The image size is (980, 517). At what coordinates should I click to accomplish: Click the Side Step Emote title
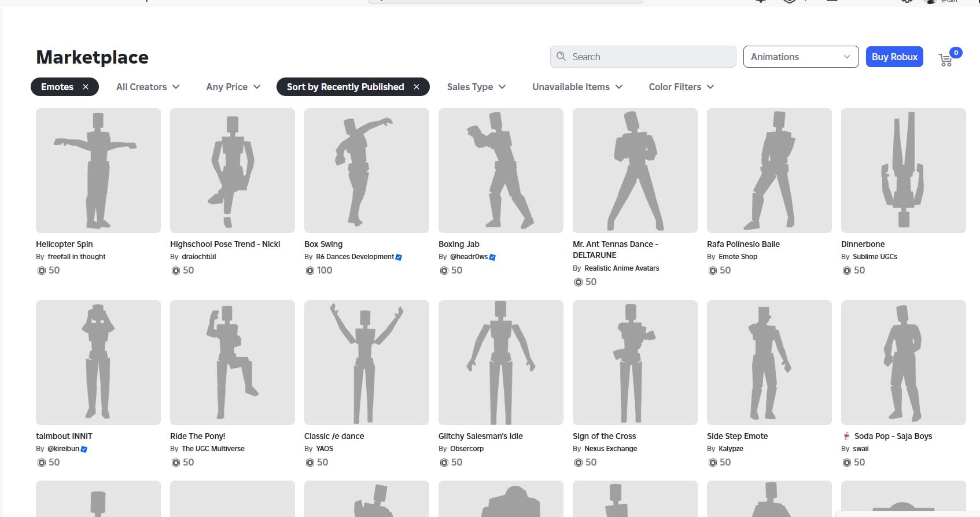click(x=738, y=436)
